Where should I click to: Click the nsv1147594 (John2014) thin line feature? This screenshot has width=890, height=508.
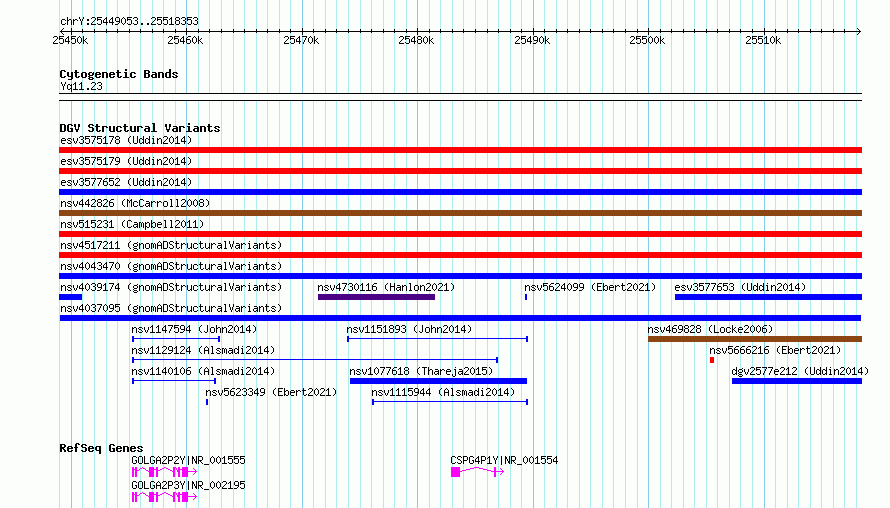coord(176,339)
